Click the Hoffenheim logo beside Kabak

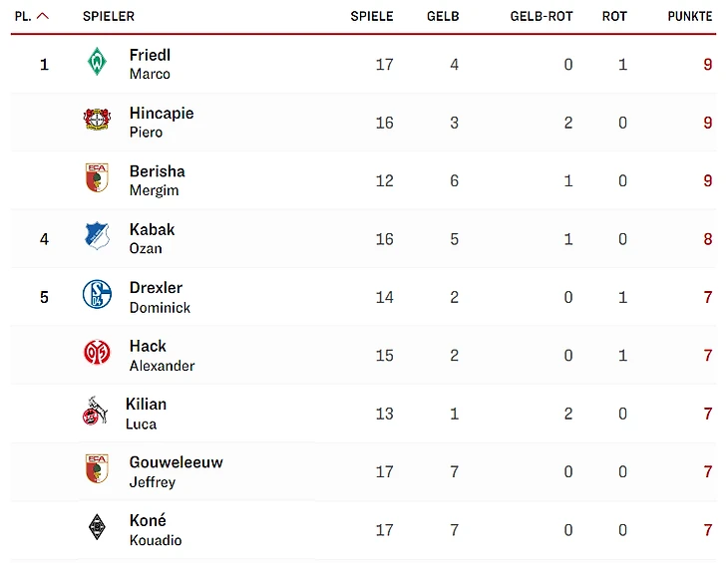97,236
